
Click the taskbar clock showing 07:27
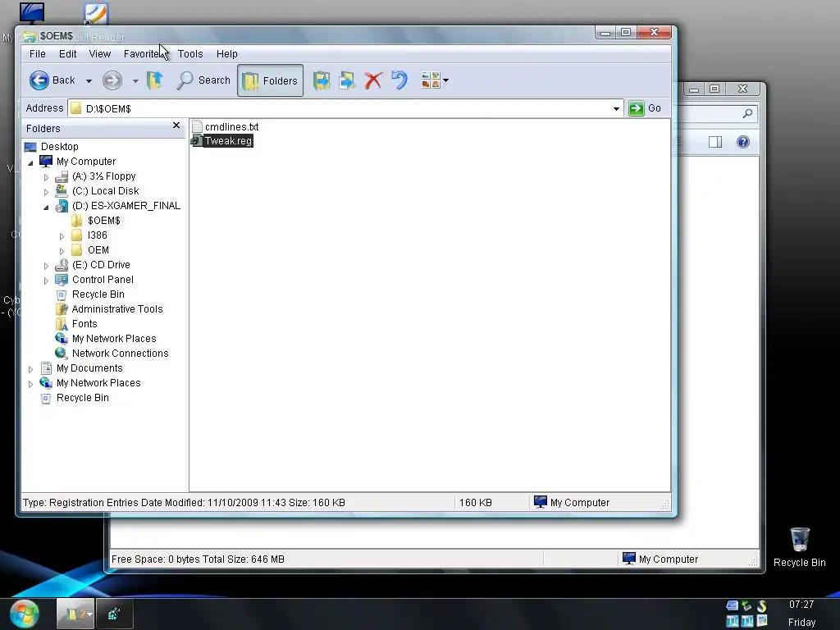(x=801, y=605)
